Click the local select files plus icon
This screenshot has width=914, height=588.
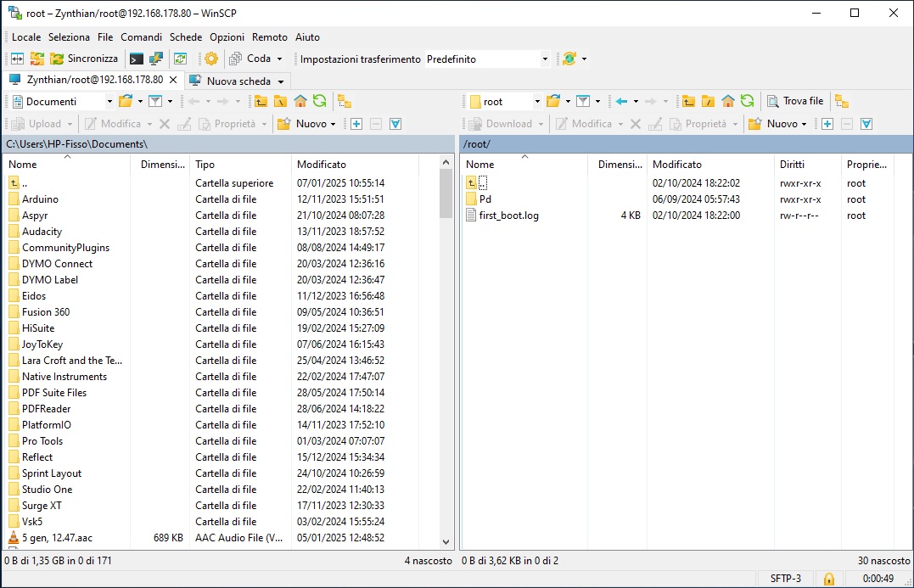click(356, 124)
